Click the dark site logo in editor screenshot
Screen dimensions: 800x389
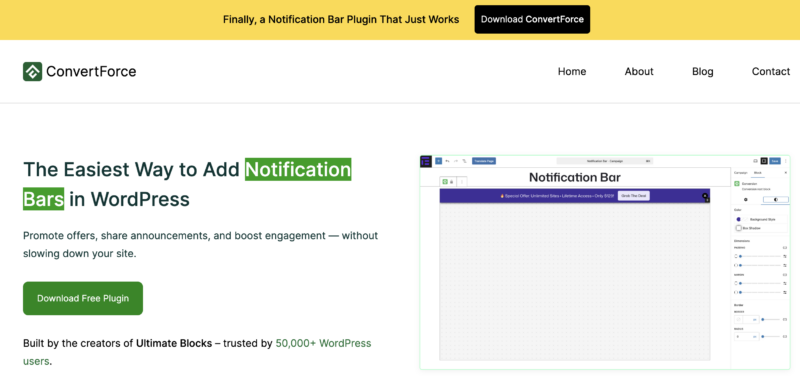coord(426,161)
